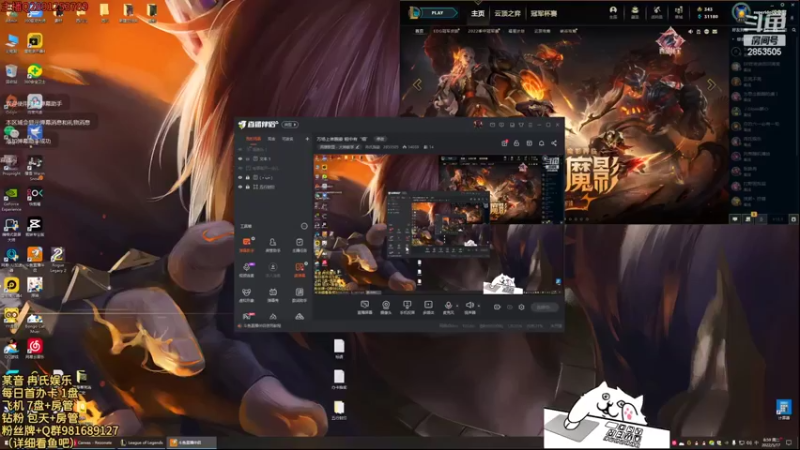Toggle visibility of the third source layer
This screenshot has height=450, width=800.
(240, 168)
